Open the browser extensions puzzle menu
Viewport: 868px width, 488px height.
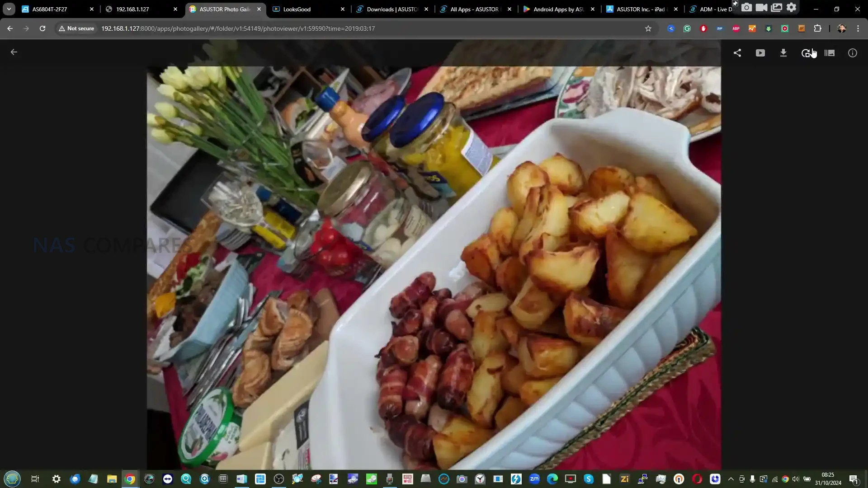pos(817,28)
